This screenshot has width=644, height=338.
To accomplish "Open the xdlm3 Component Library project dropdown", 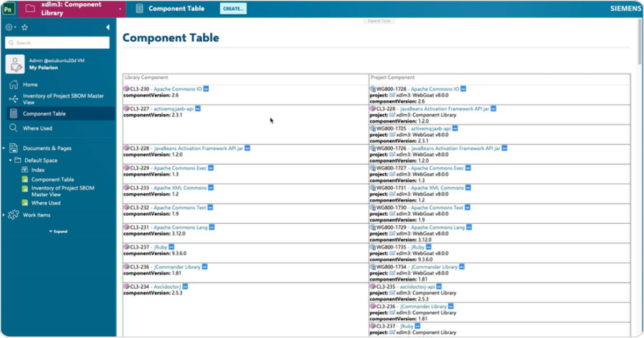I will coord(119,9).
